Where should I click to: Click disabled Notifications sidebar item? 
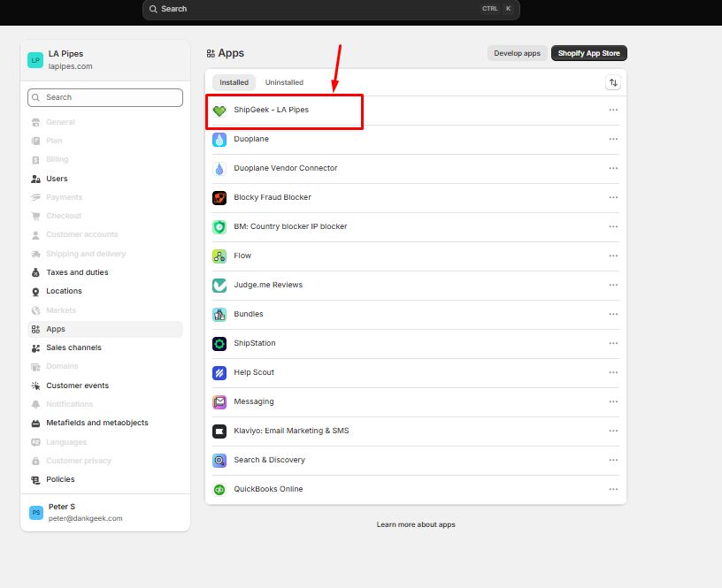click(x=105, y=404)
